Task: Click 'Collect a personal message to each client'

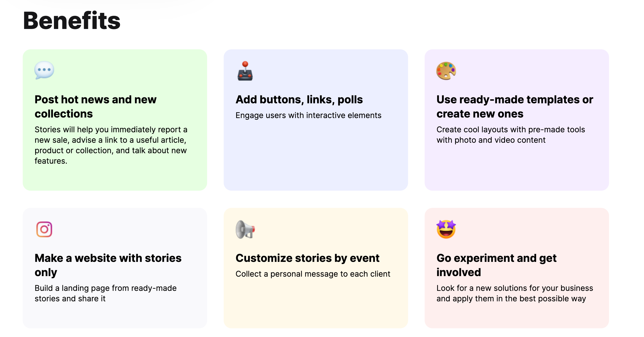Action: 313,274
